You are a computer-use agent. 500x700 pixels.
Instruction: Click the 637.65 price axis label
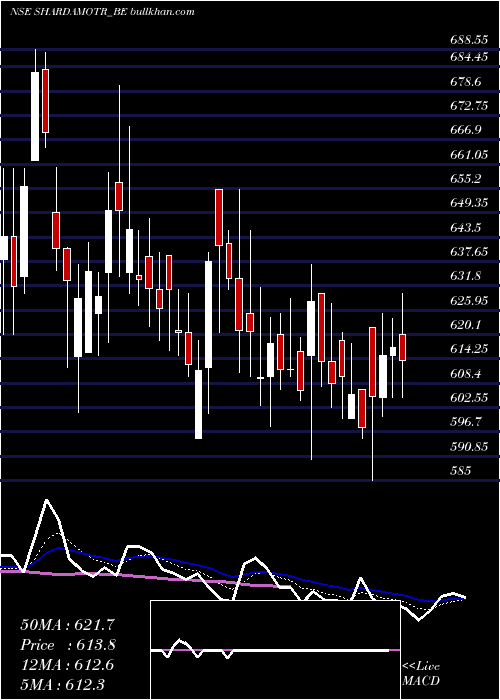coord(468,251)
